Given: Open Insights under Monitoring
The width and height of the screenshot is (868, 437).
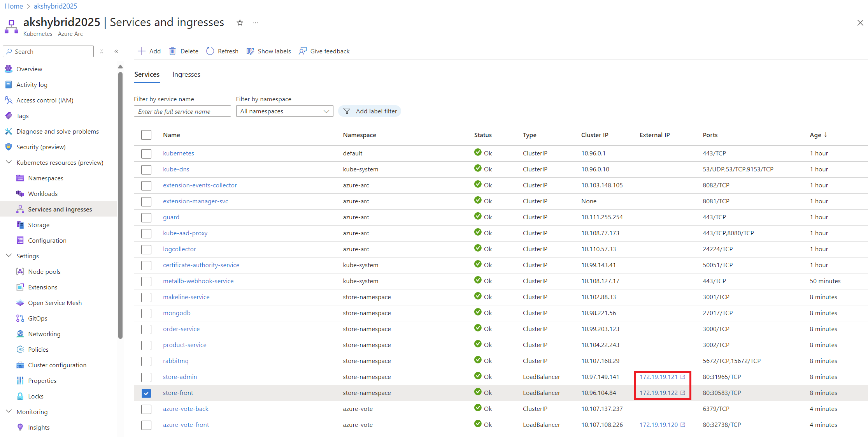Looking at the screenshot, I should [39, 427].
